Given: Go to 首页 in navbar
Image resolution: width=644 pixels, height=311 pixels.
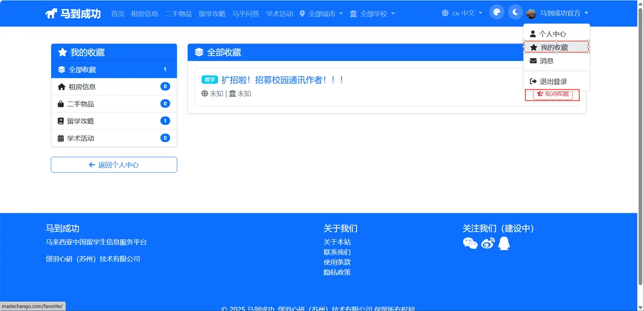Looking at the screenshot, I should tap(118, 13).
